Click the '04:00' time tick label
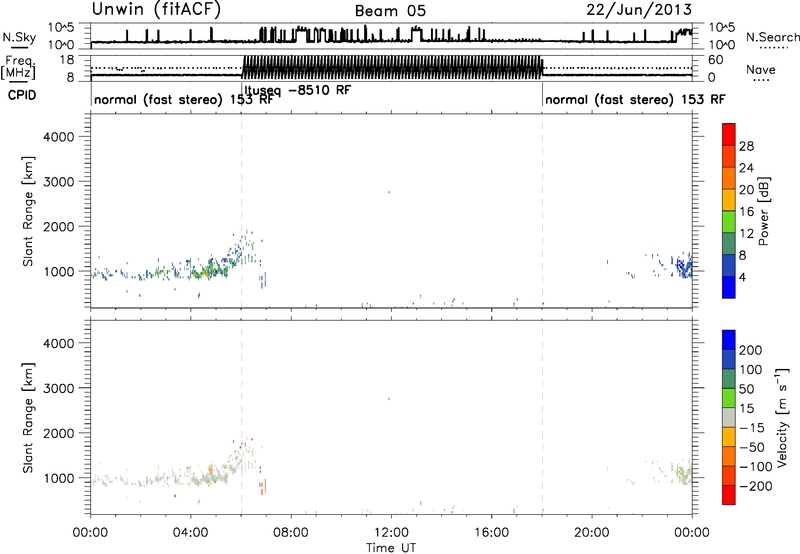Screen dimensions: 800x554 [x=191, y=533]
